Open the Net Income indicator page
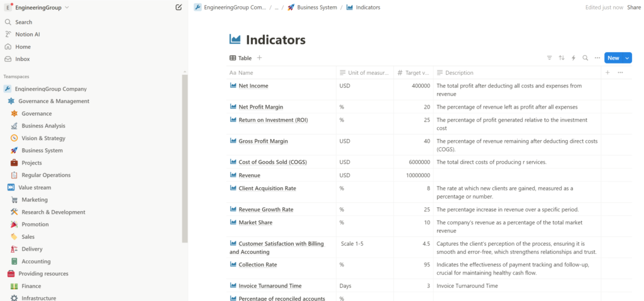 click(253, 86)
